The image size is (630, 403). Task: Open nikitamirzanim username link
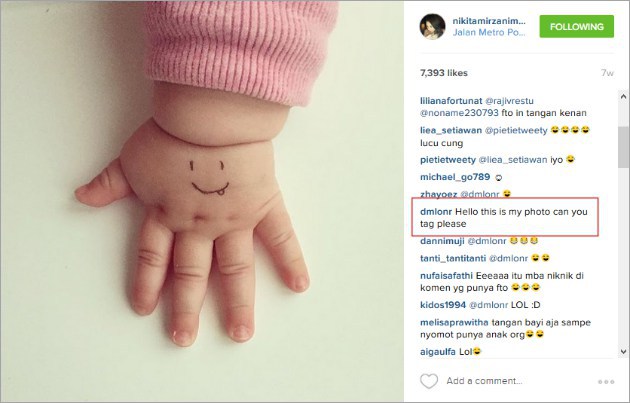[489, 21]
